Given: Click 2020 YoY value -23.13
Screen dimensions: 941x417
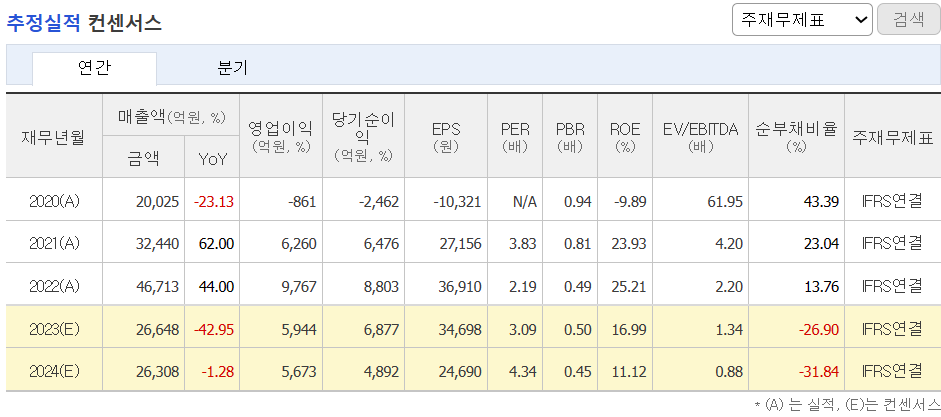Looking at the screenshot, I should click(214, 202).
